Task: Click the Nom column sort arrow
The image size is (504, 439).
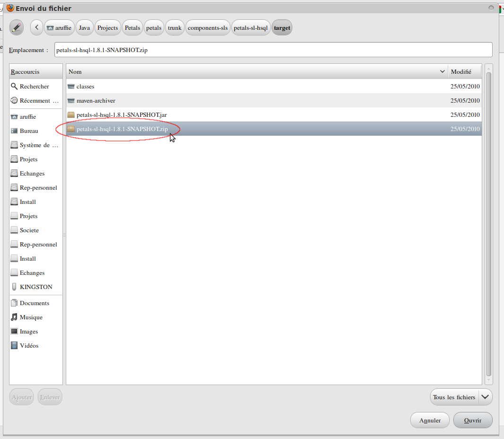Action: point(442,72)
